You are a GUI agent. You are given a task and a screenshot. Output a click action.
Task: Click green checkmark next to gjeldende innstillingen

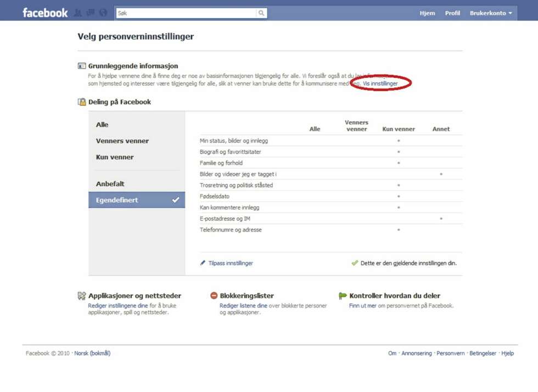355,263
